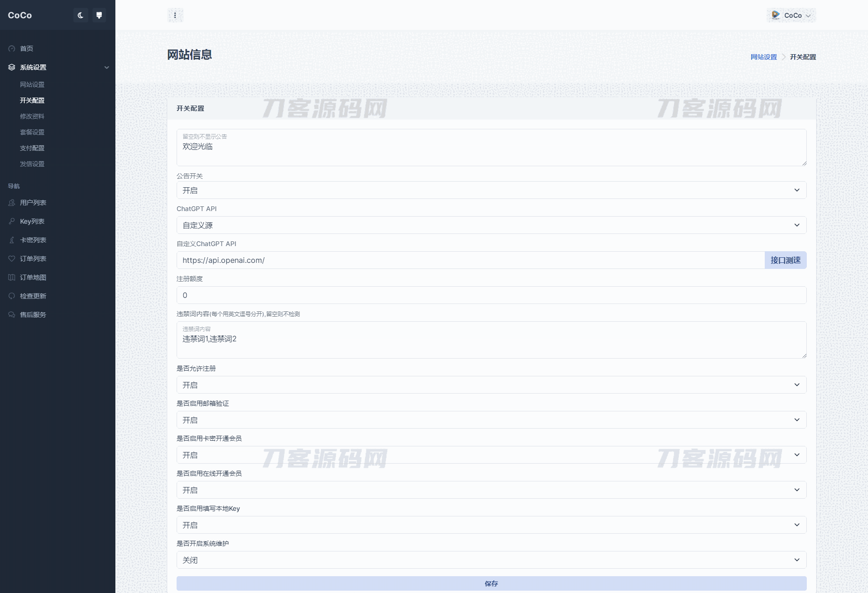Viewport: 868px width, 593px height.
Task: Click 开关配置 breadcrumb text
Action: point(803,57)
